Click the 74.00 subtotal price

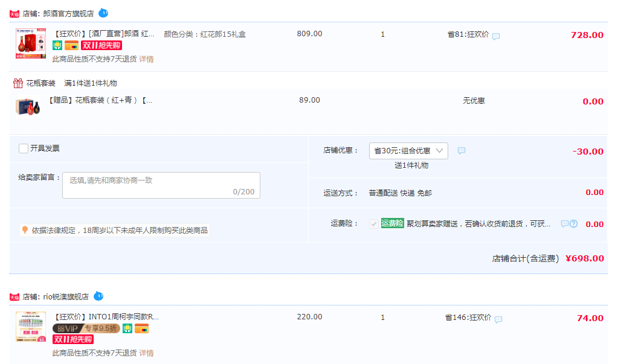(x=590, y=318)
